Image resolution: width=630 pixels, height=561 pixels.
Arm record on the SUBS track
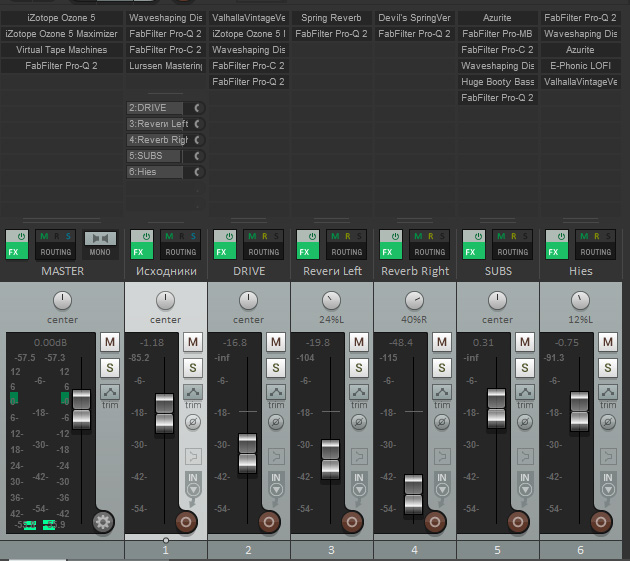tap(518, 522)
